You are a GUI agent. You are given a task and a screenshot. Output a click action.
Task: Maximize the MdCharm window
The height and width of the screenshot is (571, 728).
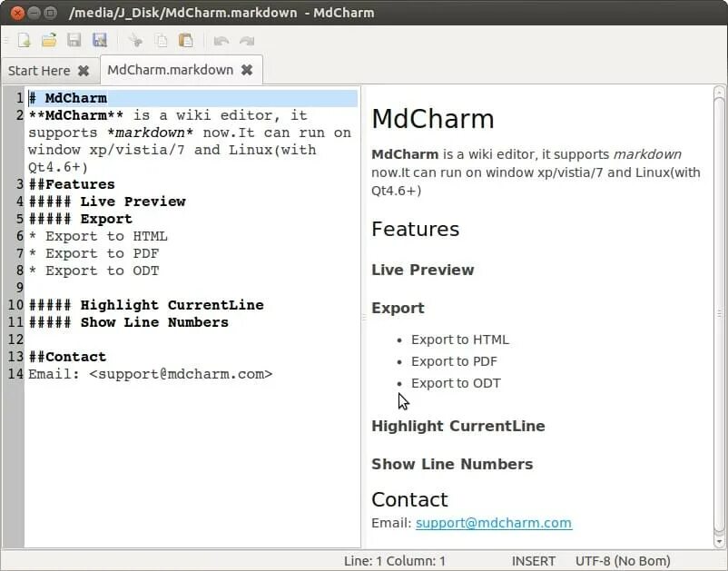click(51, 13)
